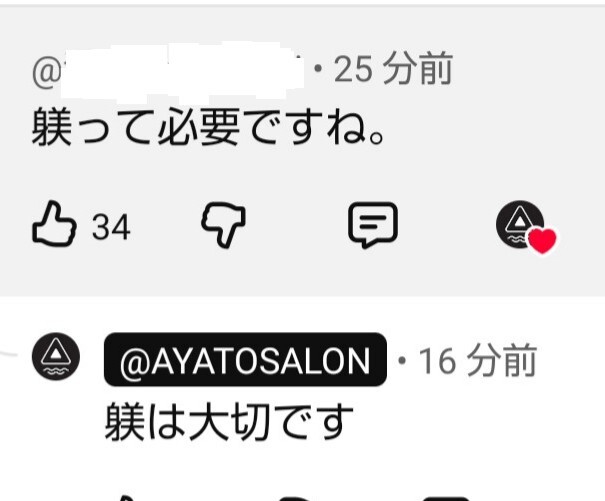Click partially visible thumbs-up icon under reply
605x501 pixels.
click(x=127, y=498)
